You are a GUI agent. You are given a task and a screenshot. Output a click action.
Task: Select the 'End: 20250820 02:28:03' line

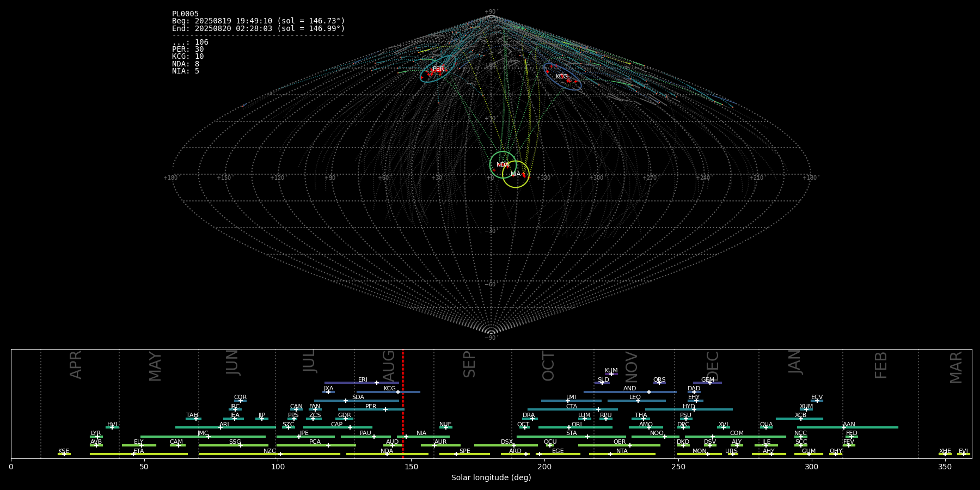[x=259, y=28]
